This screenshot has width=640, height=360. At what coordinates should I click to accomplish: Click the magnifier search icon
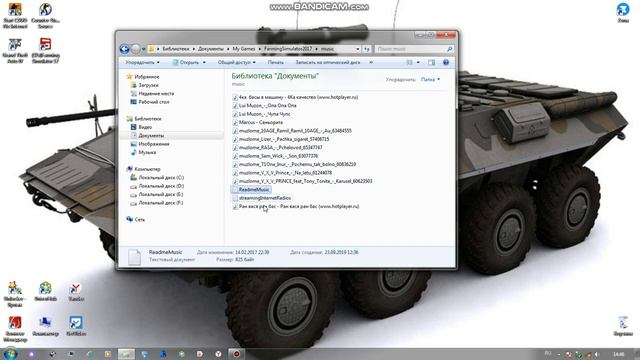(449, 49)
